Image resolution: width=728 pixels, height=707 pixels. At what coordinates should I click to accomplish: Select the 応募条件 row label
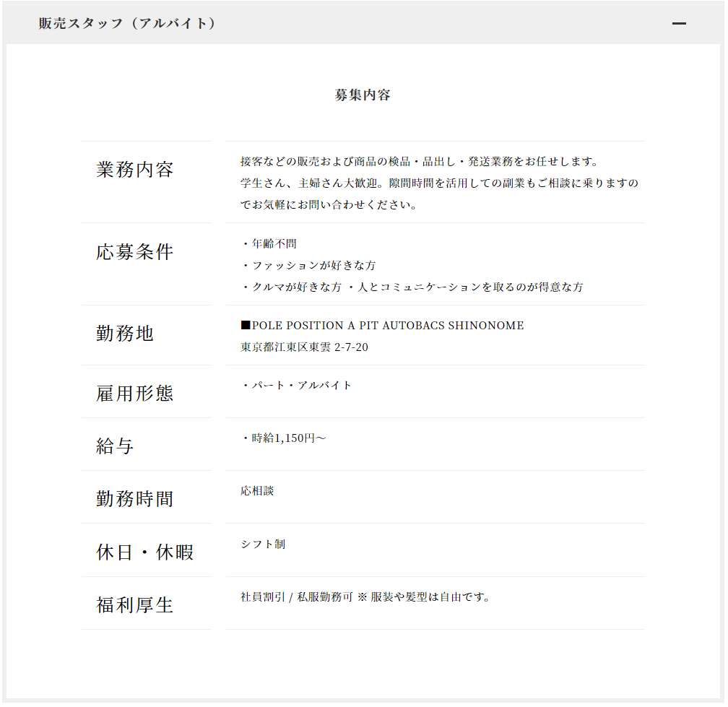[135, 253]
